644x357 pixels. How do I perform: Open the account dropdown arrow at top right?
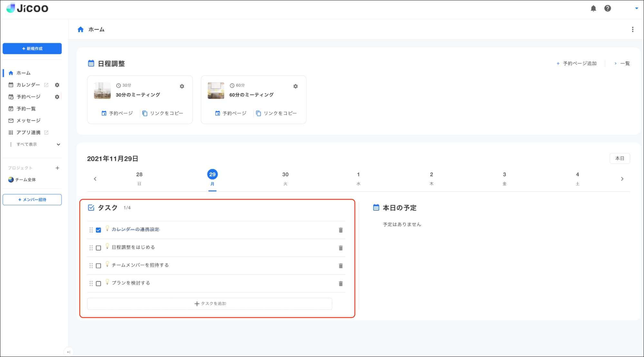point(636,8)
